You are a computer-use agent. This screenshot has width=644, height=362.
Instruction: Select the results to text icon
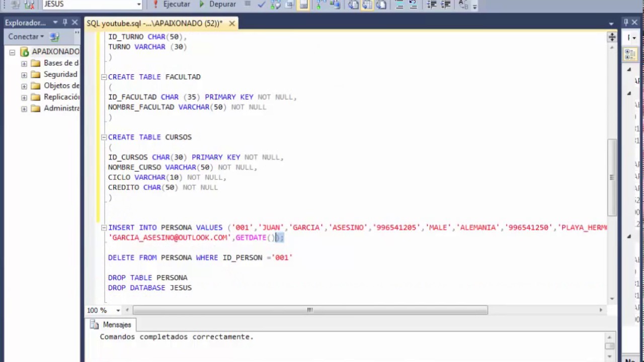[x=353, y=5]
